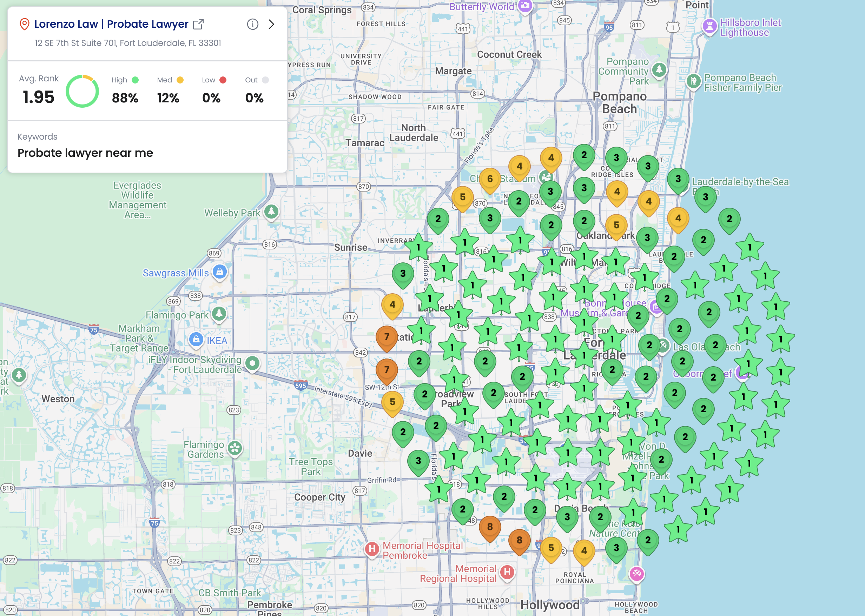The width and height of the screenshot is (865, 616).
Task: Expand next listing with right chevron
Action: [271, 24]
